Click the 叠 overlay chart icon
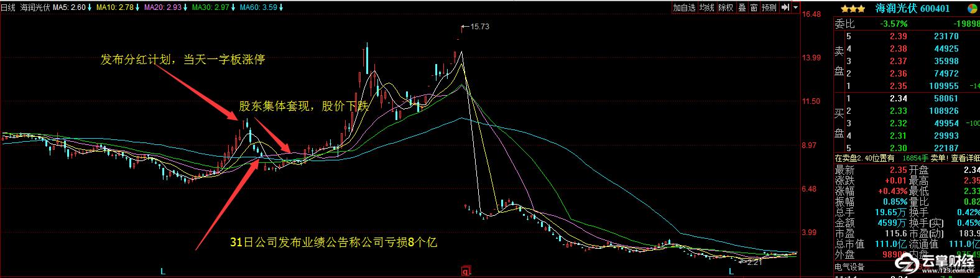The height and width of the screenshot is (278, 980). 742,7
